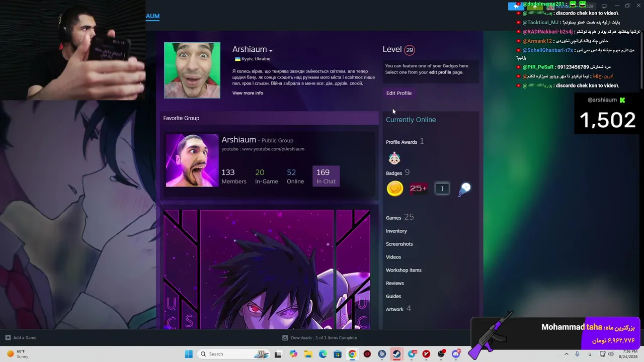Open Microsoft Edge from the taskbar
The height and width of the screenshot is (362, 644).
coord(323,354)
